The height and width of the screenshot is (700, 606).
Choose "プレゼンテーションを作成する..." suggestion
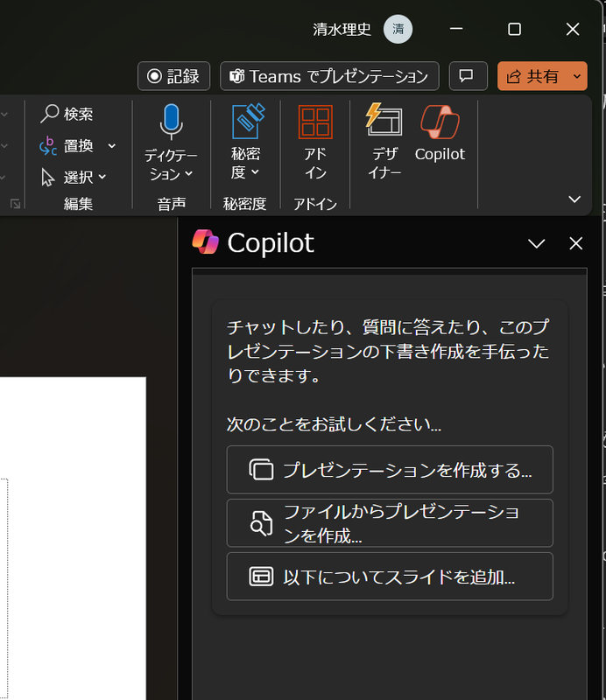coord(390,470)
